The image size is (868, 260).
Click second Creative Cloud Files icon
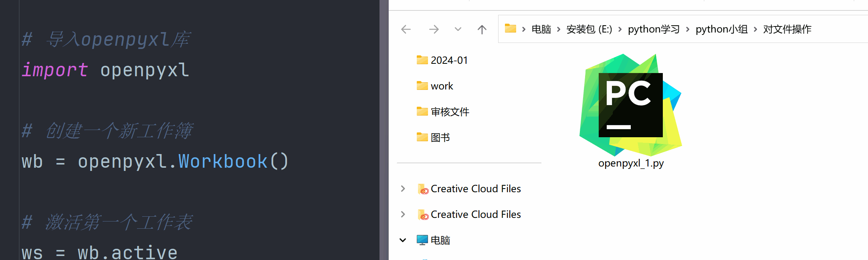click(423, 214)
